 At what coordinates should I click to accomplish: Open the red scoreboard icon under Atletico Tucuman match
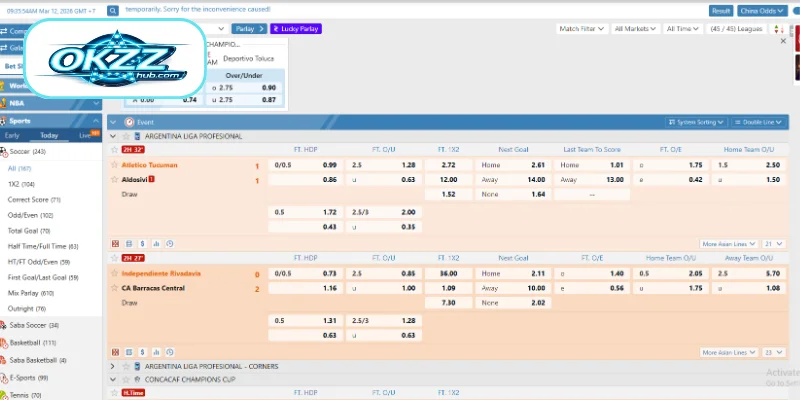(115, 244)
